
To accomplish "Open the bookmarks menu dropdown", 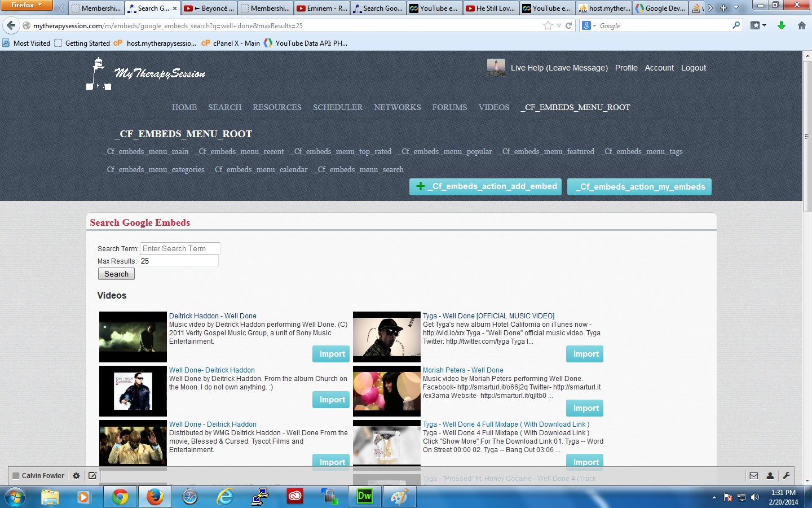I will 758,25.
